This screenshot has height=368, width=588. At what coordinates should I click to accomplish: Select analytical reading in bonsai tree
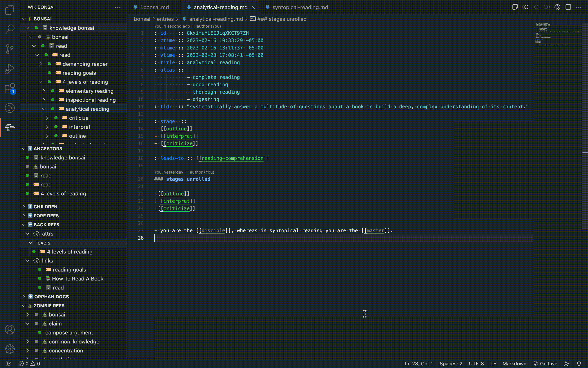[73, 109]
